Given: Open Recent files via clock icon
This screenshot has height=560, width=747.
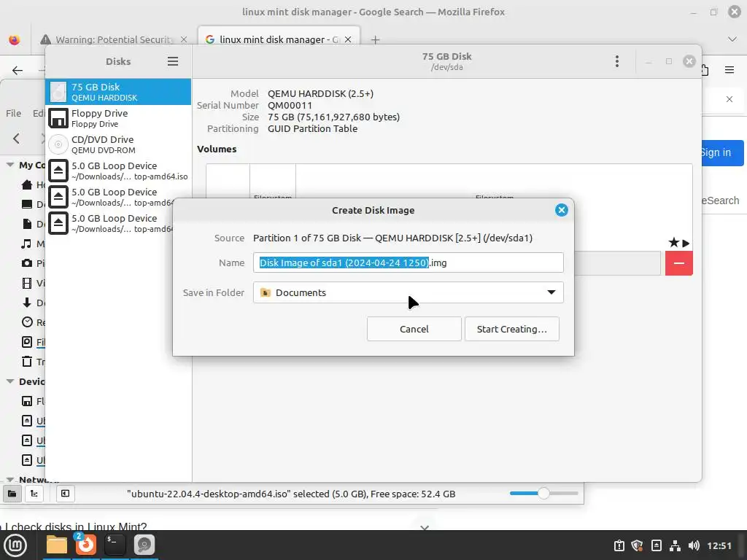Looking at the screenshot, I should pyautogui.click(x=27, y=322).
